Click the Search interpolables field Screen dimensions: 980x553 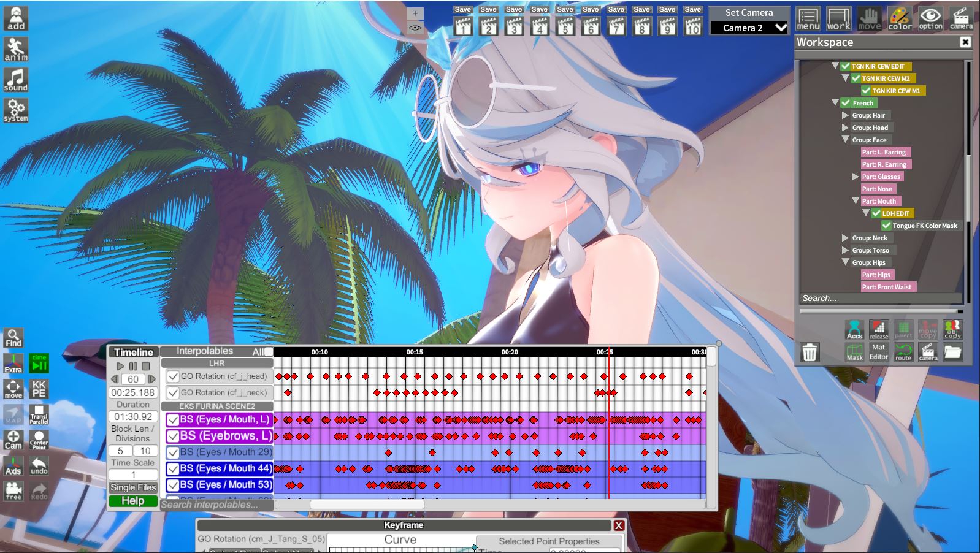[217, 505]
